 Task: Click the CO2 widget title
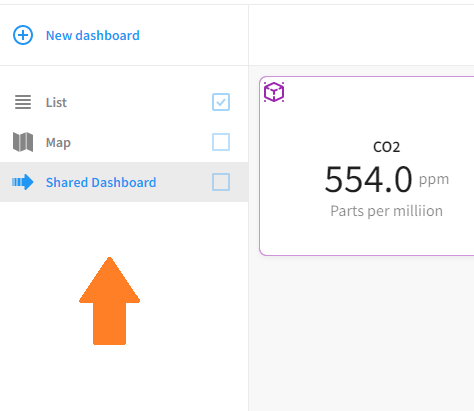(386, 147)
